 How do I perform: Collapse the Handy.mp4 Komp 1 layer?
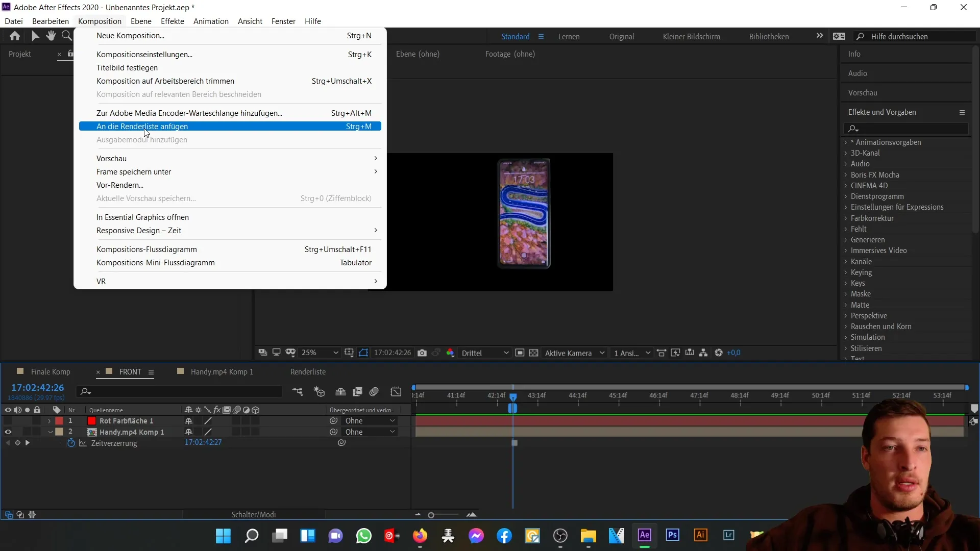pyautogui.click(x=50, y=432)
